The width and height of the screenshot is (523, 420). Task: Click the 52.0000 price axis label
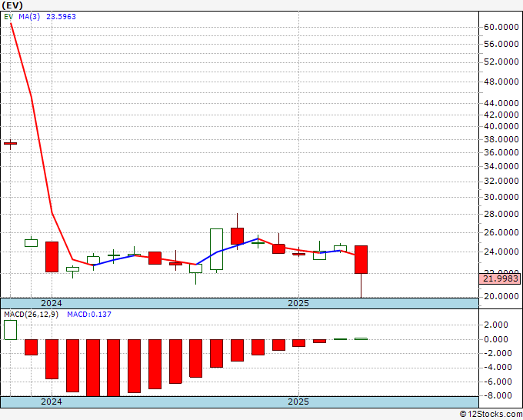[x=501, y=62]
